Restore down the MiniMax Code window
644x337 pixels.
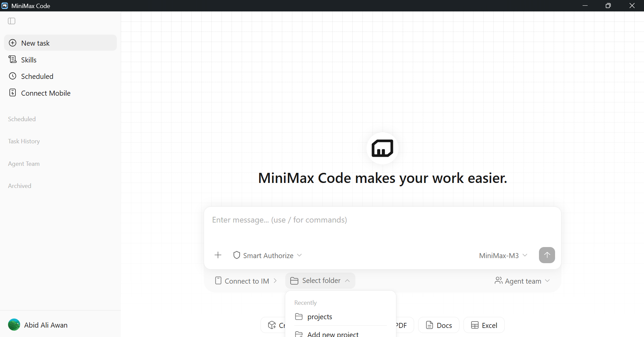point(608,6)
